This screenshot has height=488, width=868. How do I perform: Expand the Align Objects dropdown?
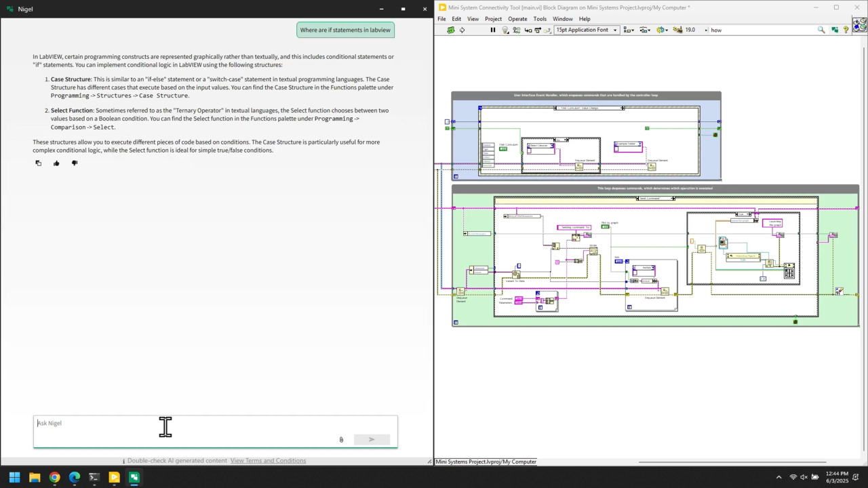pos(629,30)
